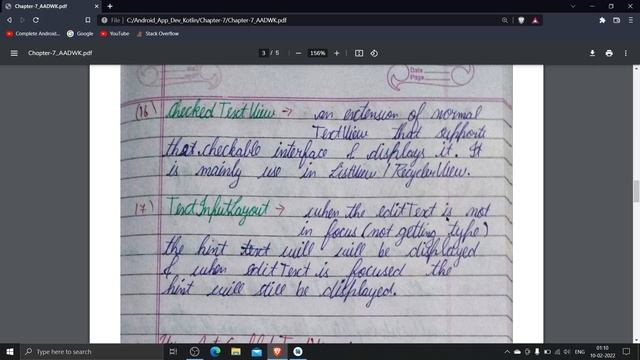Open a new browser tab
640x360 pixels.
[110, 6]
